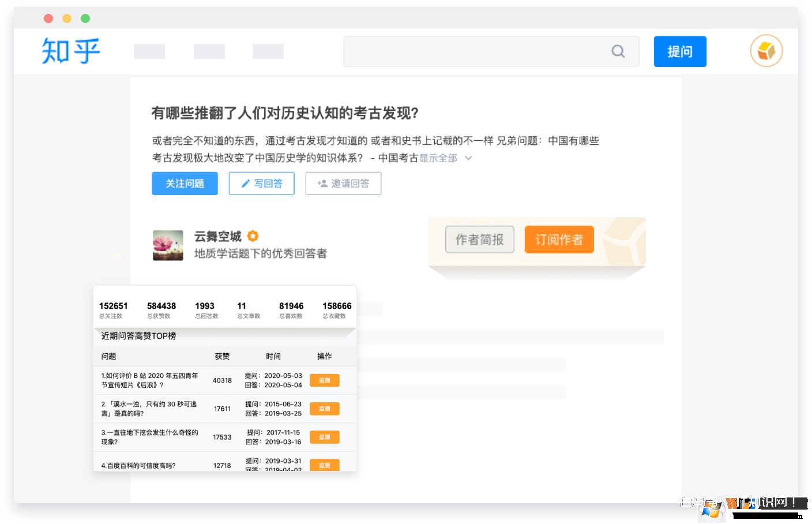Image resolution: width=812 pixels, height=524 pixels.
Task: Open the user avatar icon at top right
Action: [766, 51]
